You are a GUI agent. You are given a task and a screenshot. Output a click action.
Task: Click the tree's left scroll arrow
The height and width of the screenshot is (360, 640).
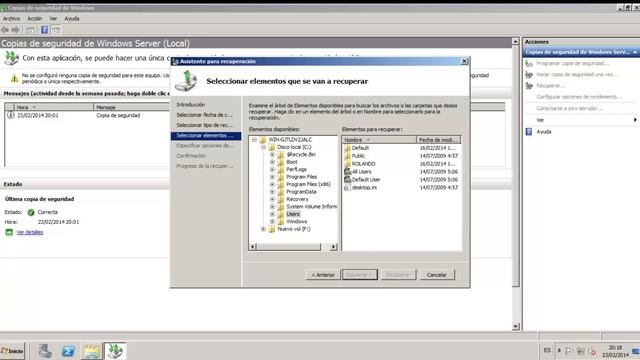253,247
